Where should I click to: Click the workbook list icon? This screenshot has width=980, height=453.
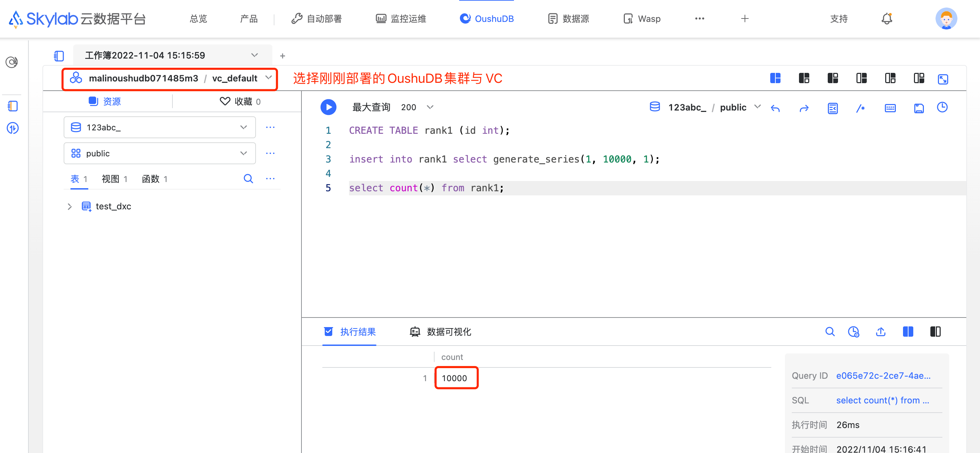(59, 56)
